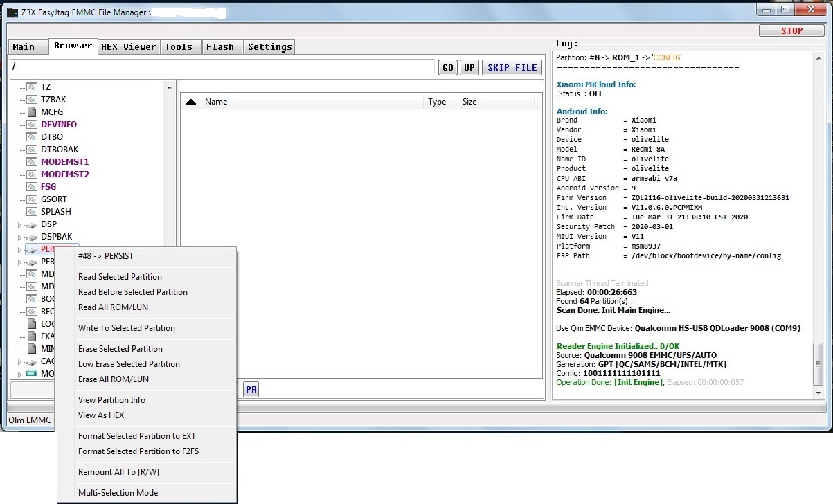Screen dimensions: 833x504
Task: Click the SPLASH partition icon
Action: (31, 212)
